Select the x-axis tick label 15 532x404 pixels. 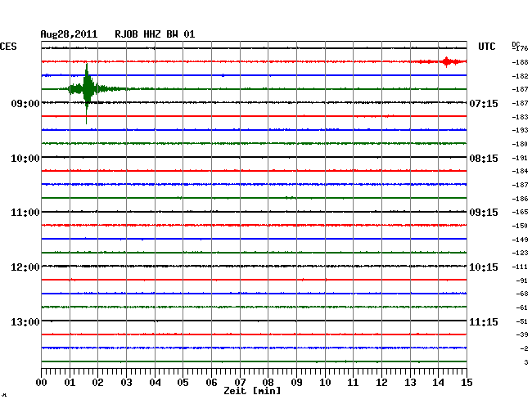pos(467,383)
